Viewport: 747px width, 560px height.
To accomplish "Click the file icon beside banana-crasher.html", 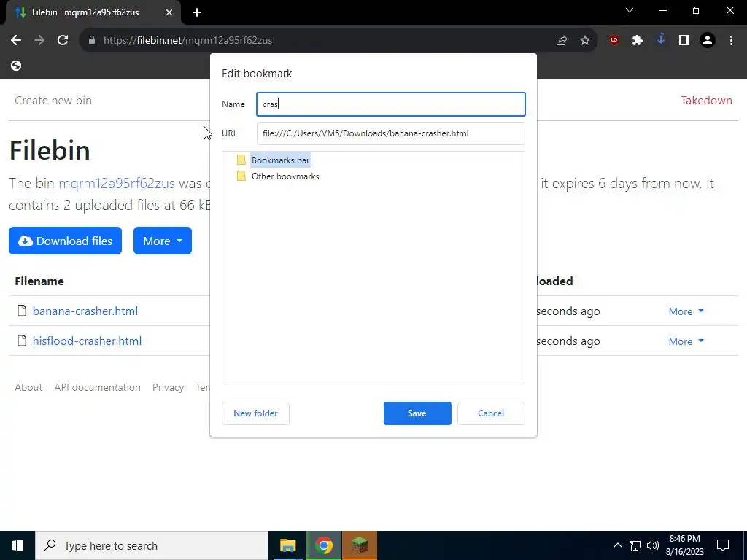I will pos(22,311).
